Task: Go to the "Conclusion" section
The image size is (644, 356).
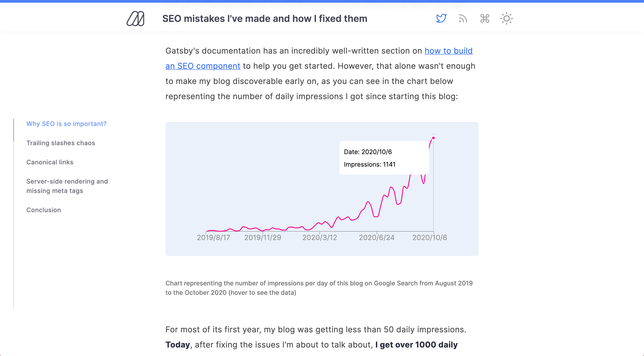Action: pyautogui.click(x=44, y=210)
